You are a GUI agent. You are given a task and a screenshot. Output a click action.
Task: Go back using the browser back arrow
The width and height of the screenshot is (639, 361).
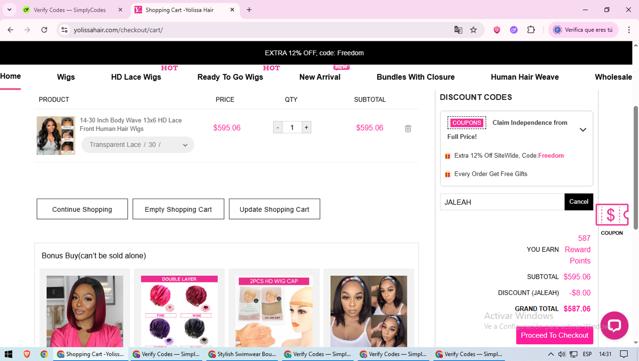(11, 30)
